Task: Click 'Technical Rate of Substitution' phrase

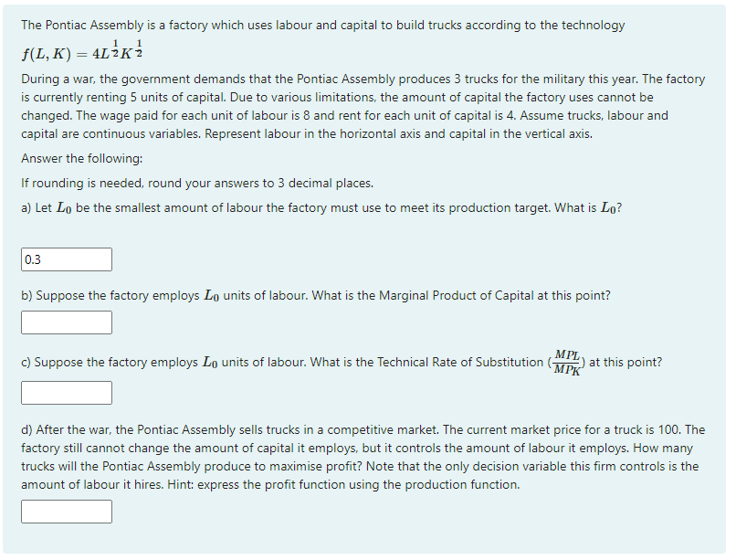Action: pyautogui.click(x=460, y=363)
